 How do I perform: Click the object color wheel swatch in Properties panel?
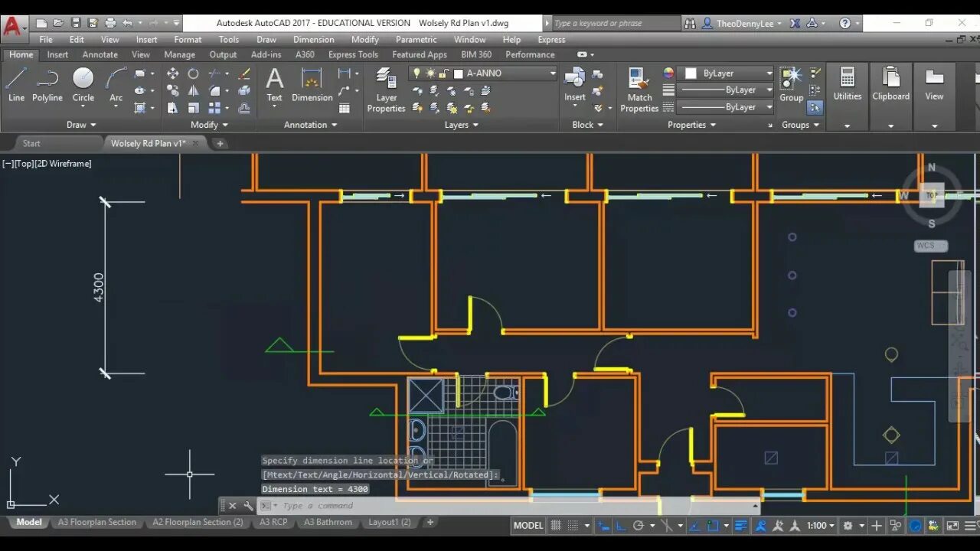point(668,73)
